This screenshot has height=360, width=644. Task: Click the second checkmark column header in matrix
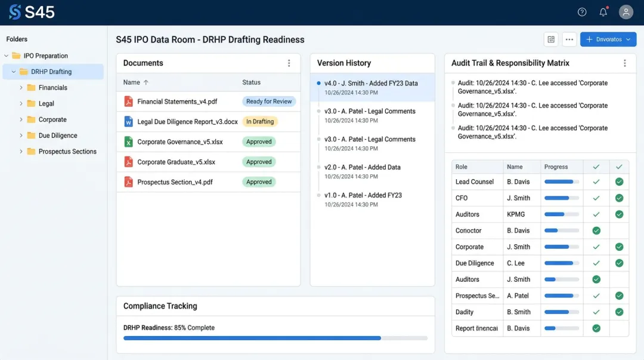coord(619,167)
